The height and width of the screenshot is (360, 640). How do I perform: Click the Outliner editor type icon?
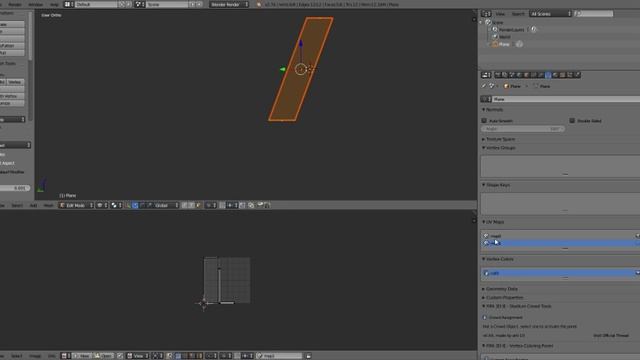tap(486, 14)
